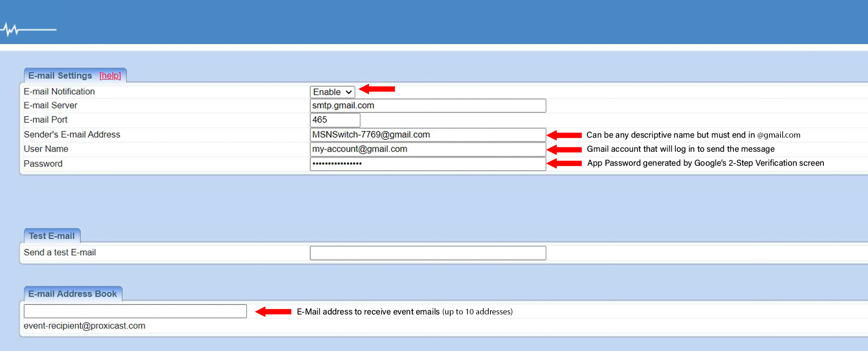Select the event-recipient@proxicast.com address entry
Viewport: 868px width, 351px height.
(x=85, y=326)
